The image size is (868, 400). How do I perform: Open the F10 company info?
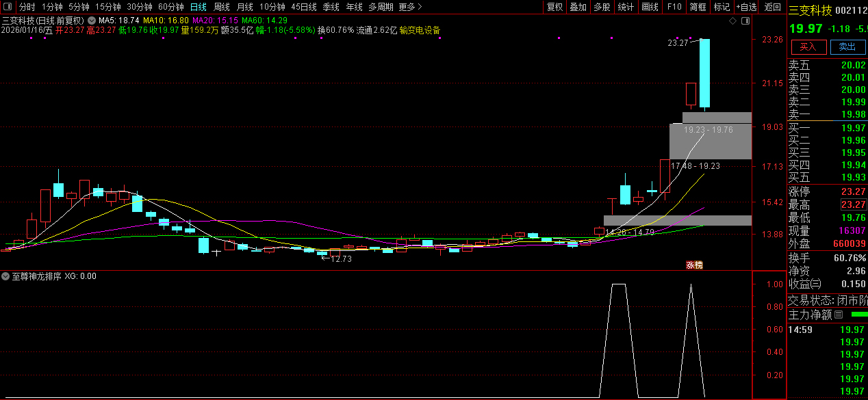point(674,7)
